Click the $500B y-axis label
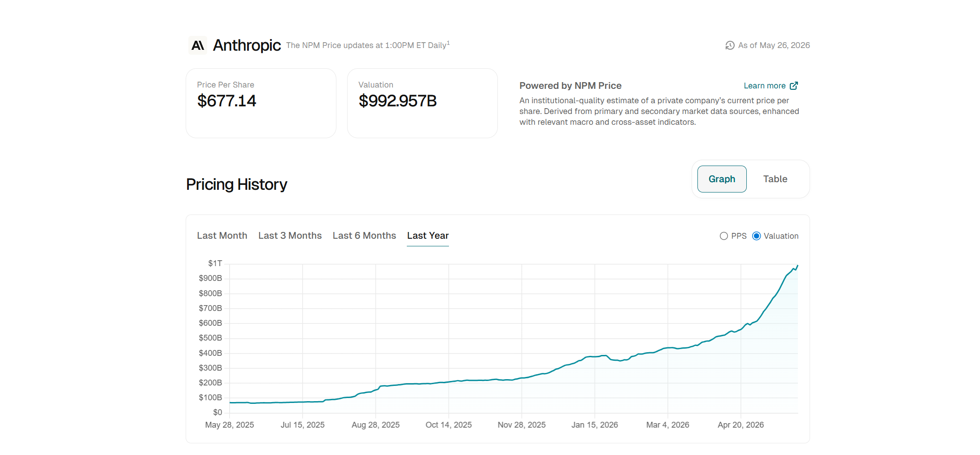 210,338
